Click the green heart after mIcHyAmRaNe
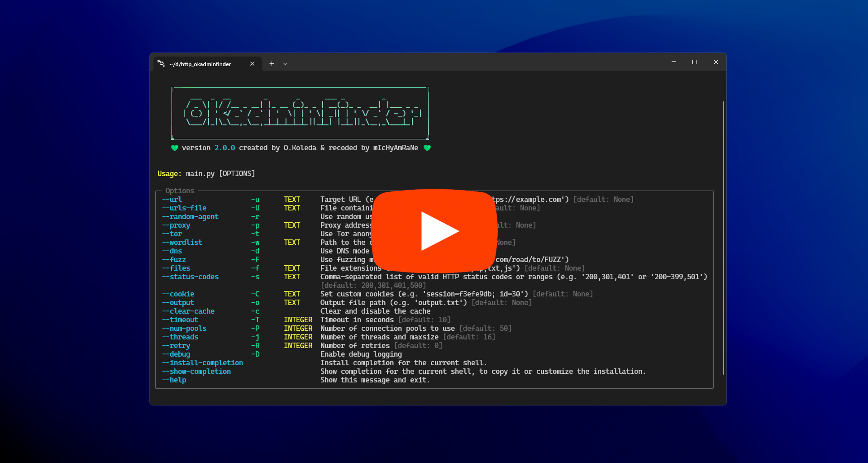 (427, 148)
